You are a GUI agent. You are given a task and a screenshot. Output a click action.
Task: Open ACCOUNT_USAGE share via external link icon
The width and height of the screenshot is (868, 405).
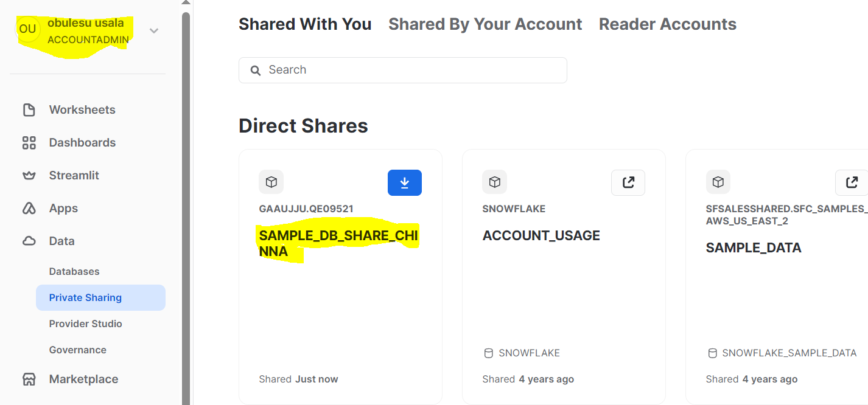tap(628, 182)
